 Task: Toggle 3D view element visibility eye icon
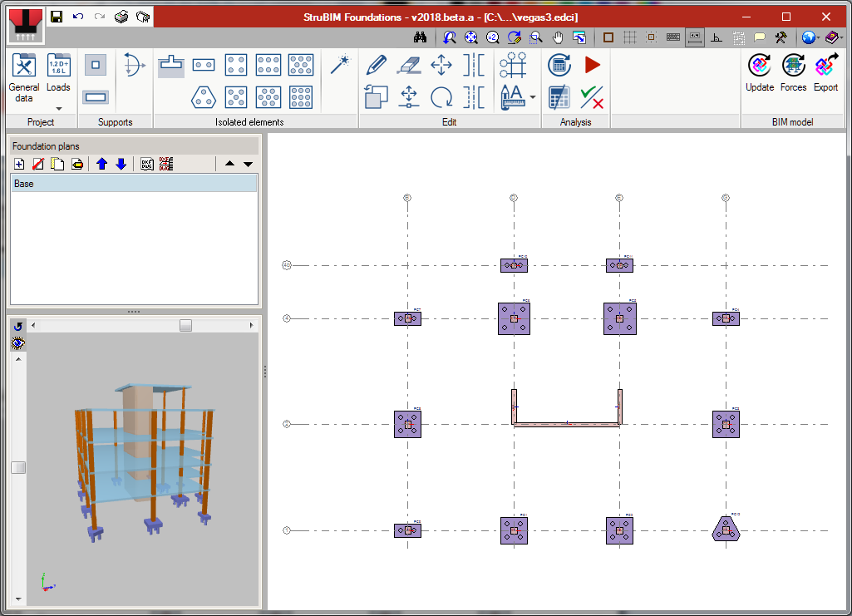pyautogui.click(x=18, y=343)
